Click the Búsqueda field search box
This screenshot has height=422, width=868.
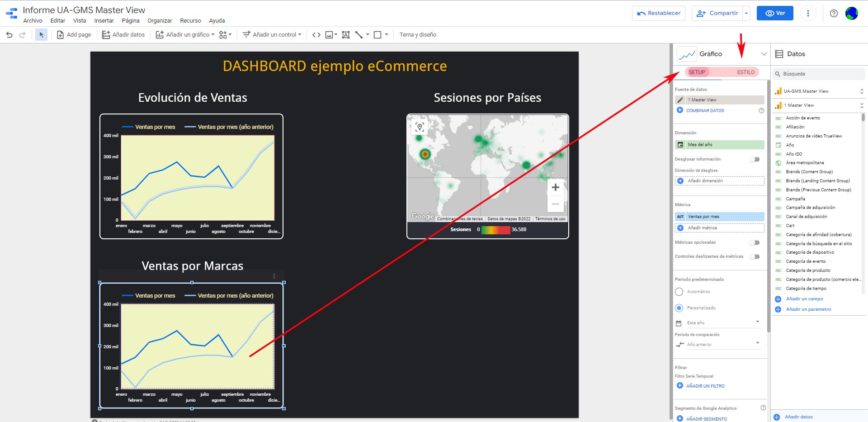tap(818, 74)
